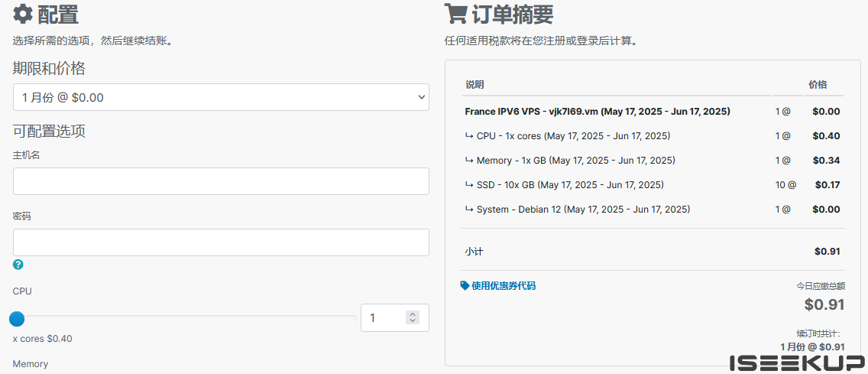Focus the 密码 password input field
The width and height of the screenshot is (868, 374).
point(220,242)
